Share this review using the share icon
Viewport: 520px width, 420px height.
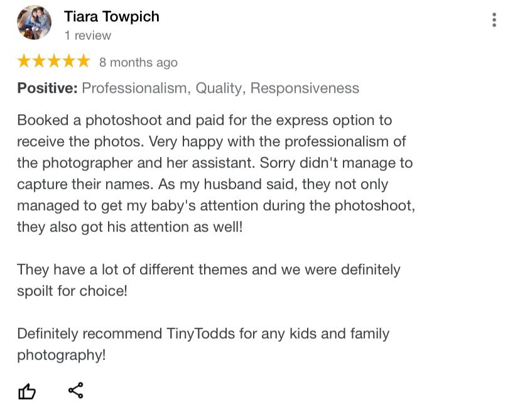76,390
